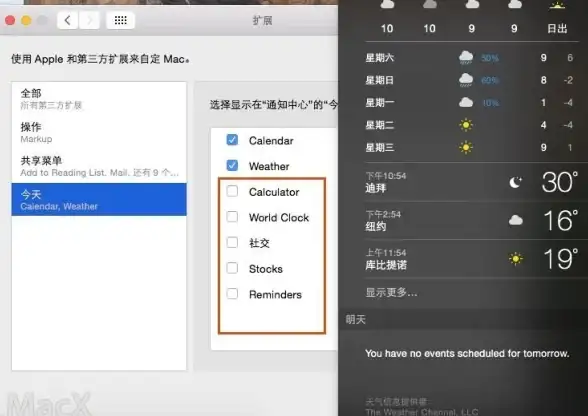Image resolution: width=588 pixels, height=416 pixels.
Task: Click the forward chevron button
Action: click(89, 20)
